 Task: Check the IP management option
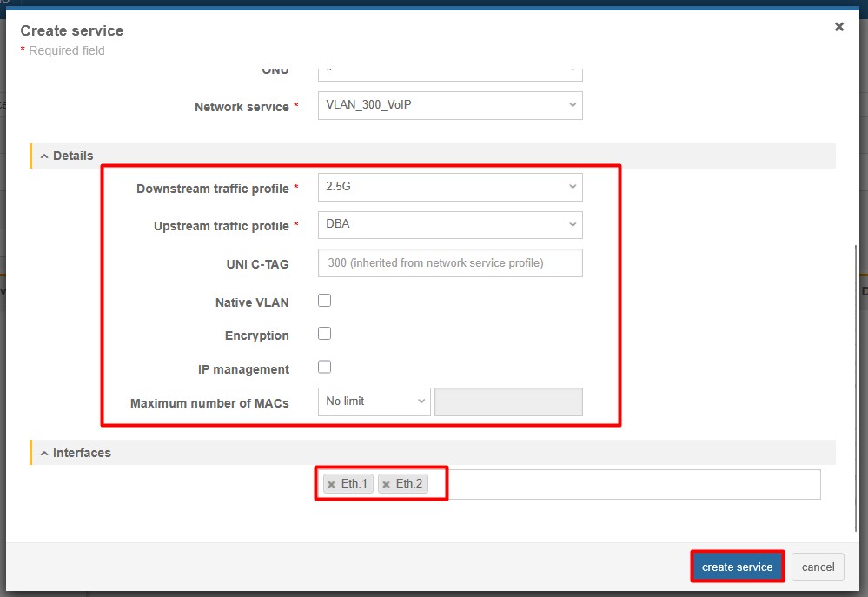tap(324, 368)
